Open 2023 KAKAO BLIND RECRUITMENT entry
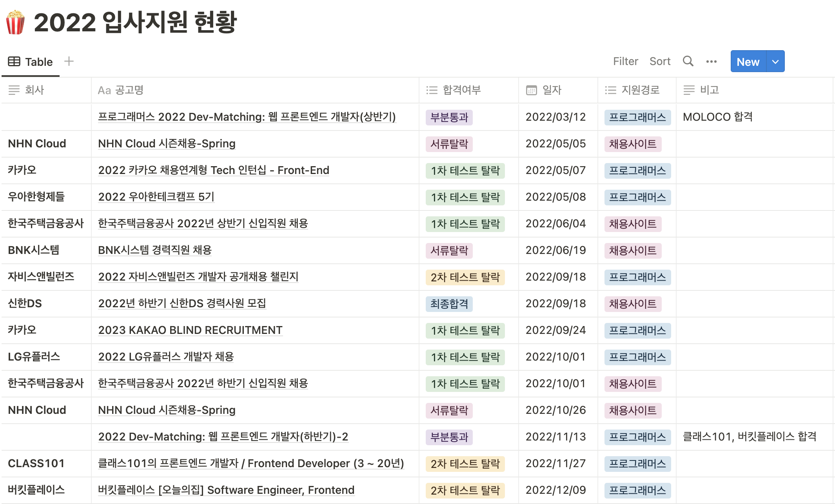 click(190, 330)
